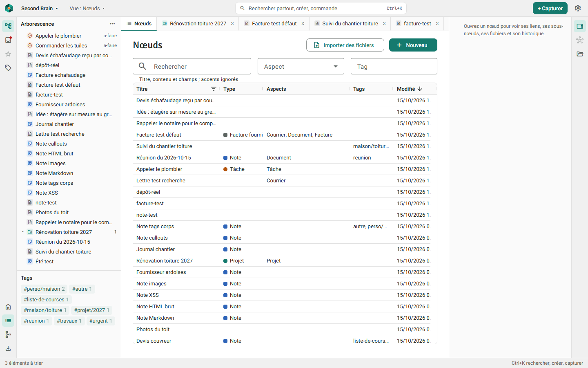
Task: Click the import download icon in left rail
Action: [x=8, y=348]
